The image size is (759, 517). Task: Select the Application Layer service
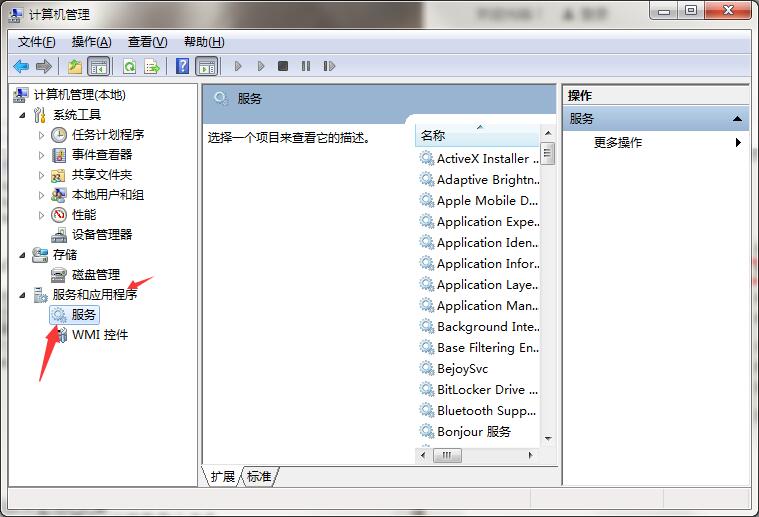(479, 285)
